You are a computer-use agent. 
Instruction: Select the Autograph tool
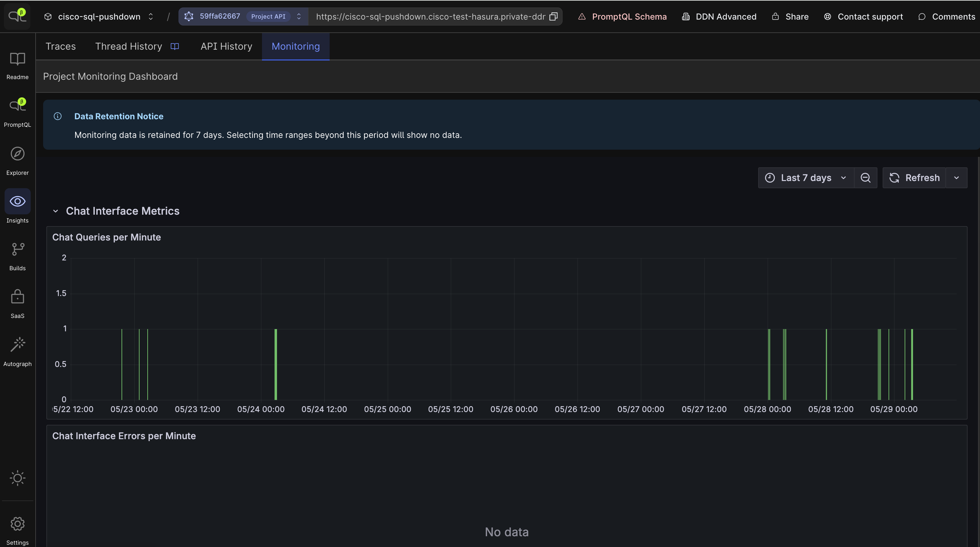(x=18, y=351)
